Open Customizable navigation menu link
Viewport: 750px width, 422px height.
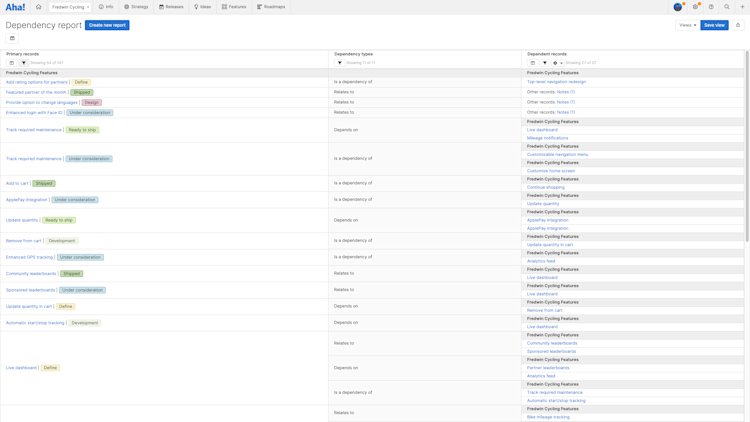(x=557, y=155)
